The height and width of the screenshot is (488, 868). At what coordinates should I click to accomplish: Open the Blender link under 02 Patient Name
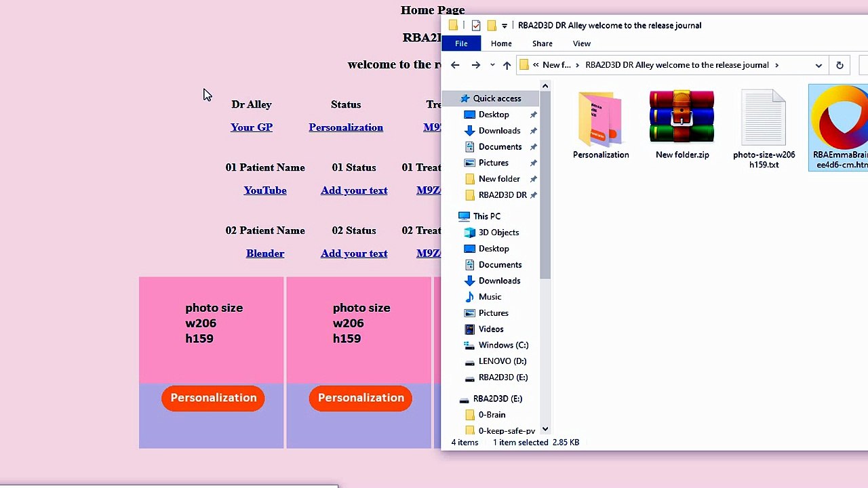click(265, 253)
